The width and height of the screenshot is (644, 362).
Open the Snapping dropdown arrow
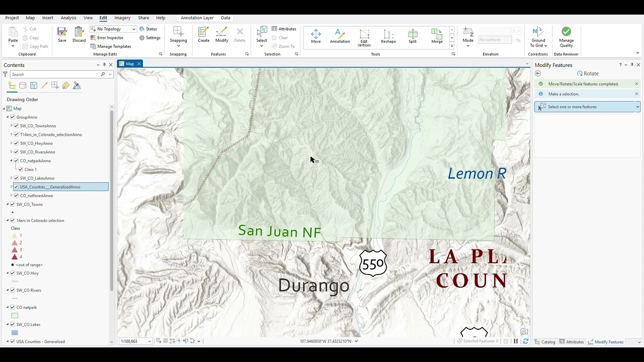178,46
